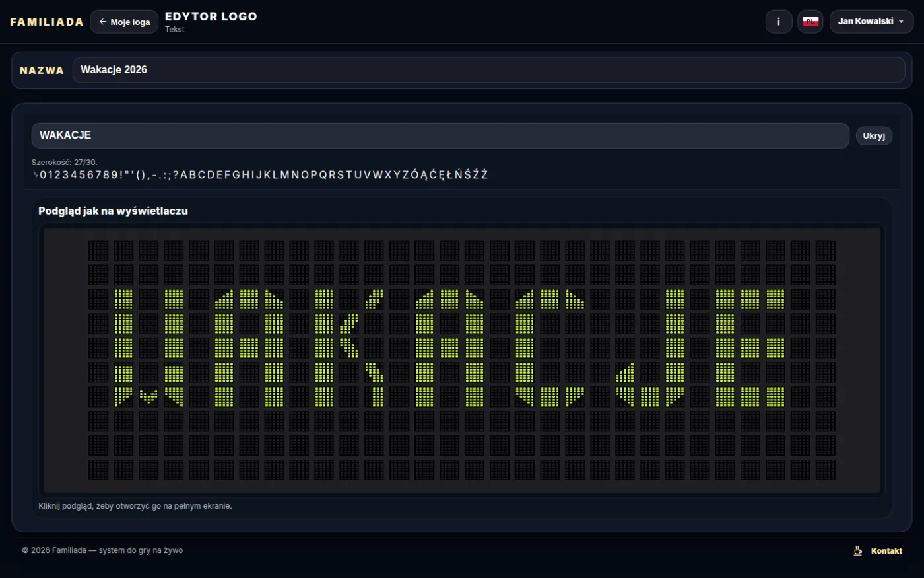This screenshot has height=578, width=924.
Task: Hide the glyph palette with Ukryj
Action: 874,136
